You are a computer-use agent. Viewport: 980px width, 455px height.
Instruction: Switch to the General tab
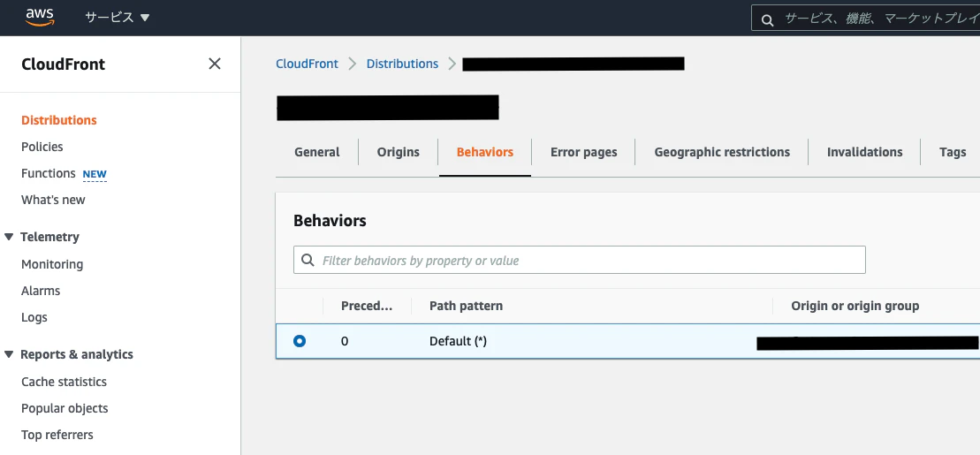point(317,152)
